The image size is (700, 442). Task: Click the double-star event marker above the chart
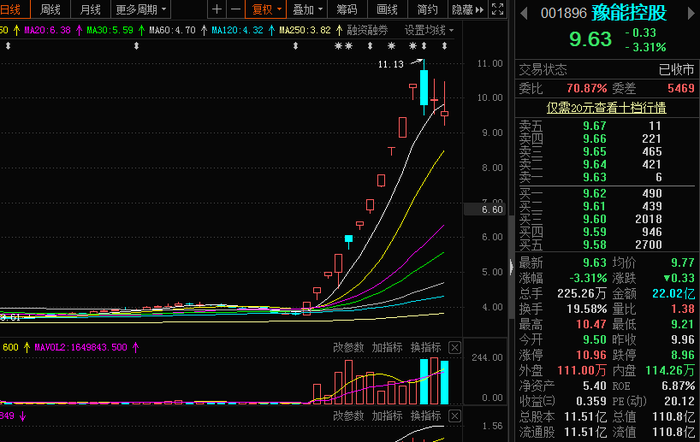[344, 46]
